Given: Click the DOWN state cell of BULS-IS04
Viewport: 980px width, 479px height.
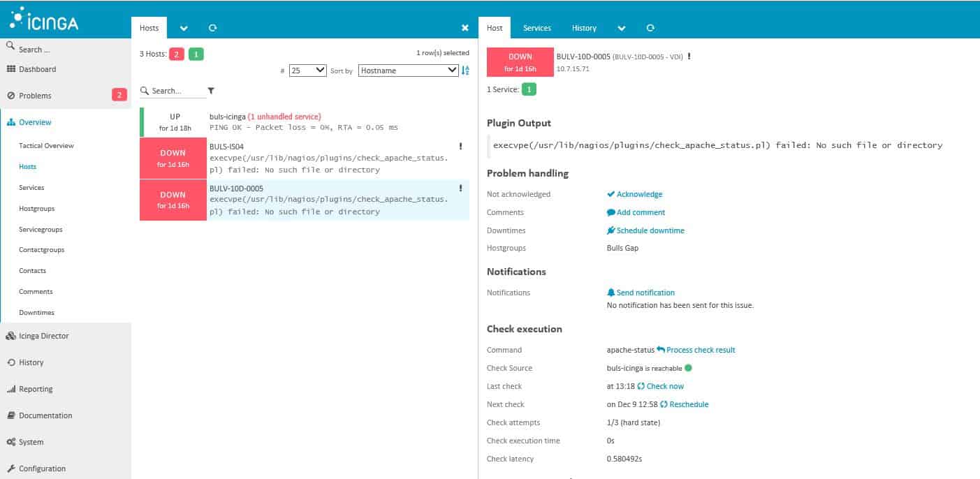Looking at the screenshot, I should tap(173, 158).
